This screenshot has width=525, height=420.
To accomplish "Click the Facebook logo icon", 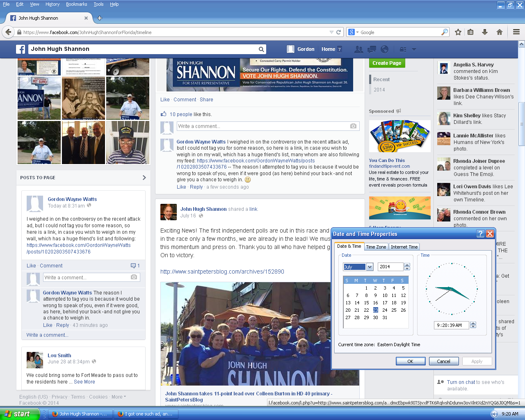I will (21, 49).
